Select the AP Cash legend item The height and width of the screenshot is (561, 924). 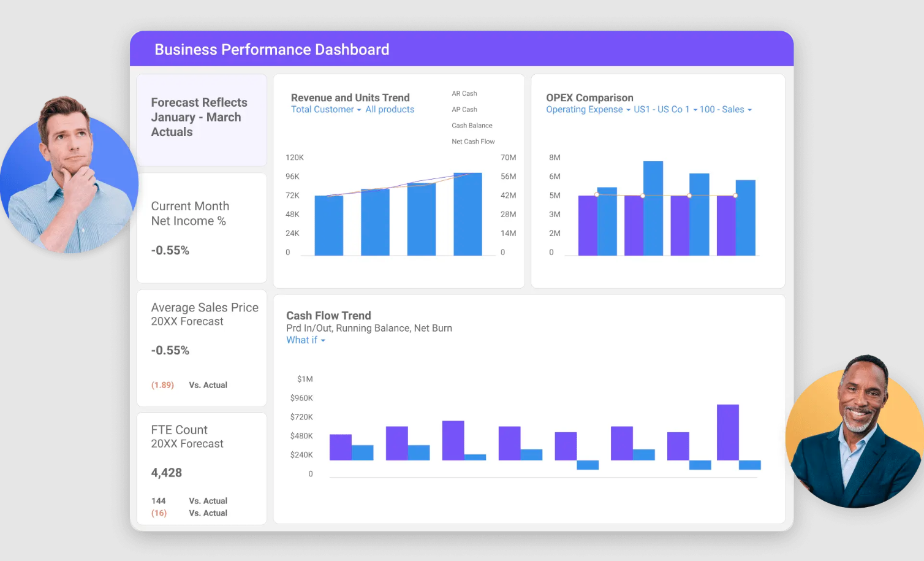click(x=464, y=110)
